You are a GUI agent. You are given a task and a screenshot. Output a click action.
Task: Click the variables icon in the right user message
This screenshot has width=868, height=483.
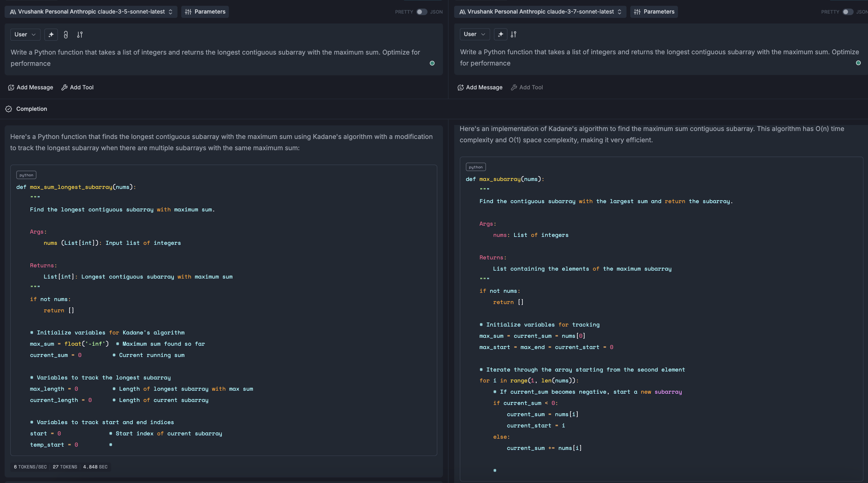(514, 34)
